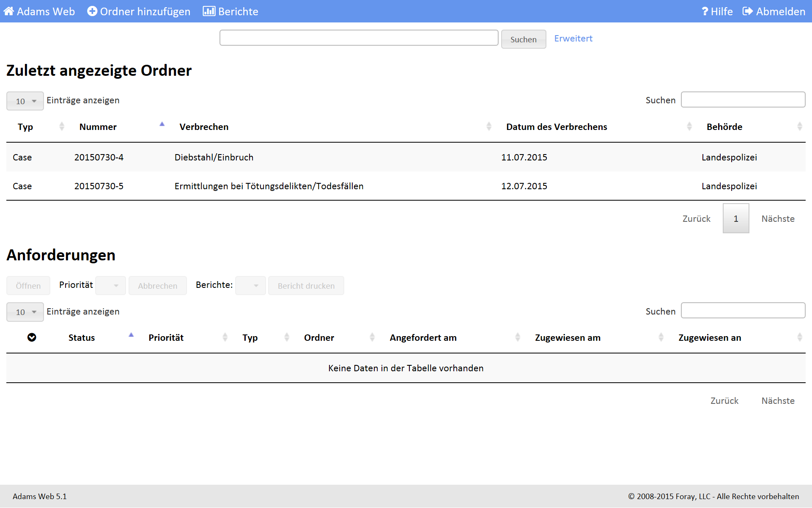This screenshot has width=812, height=508.
Task: Click the plus icon for Ordner hinzufügen
Action: (x=92, y=11)
